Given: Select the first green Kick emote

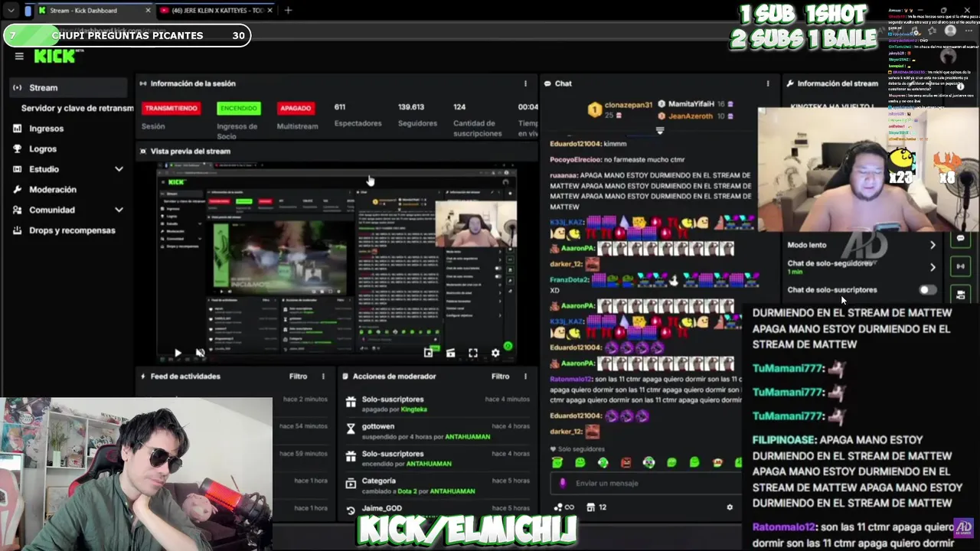Looking at the screenshot, I should 557,462.
